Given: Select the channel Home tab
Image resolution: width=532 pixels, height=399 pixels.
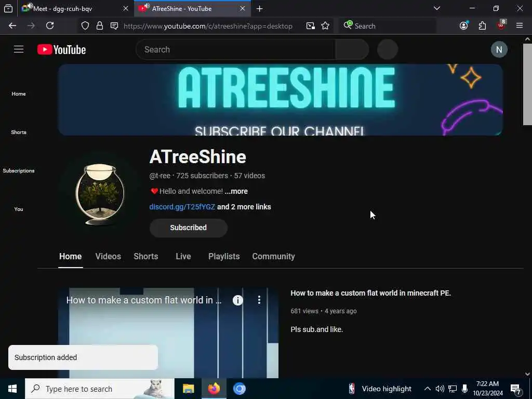Looking at the screenshot, I should point(70,257).
